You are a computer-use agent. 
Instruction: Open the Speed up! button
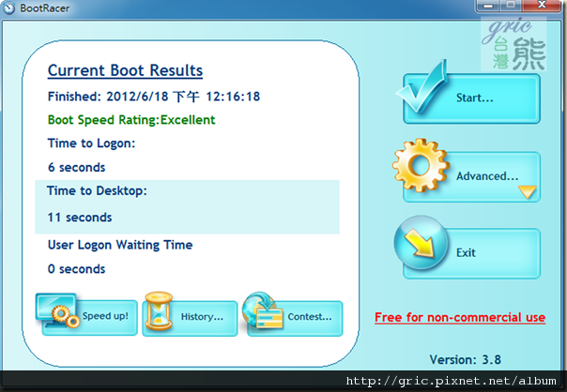pyautogui.click(x=90, y=317)
